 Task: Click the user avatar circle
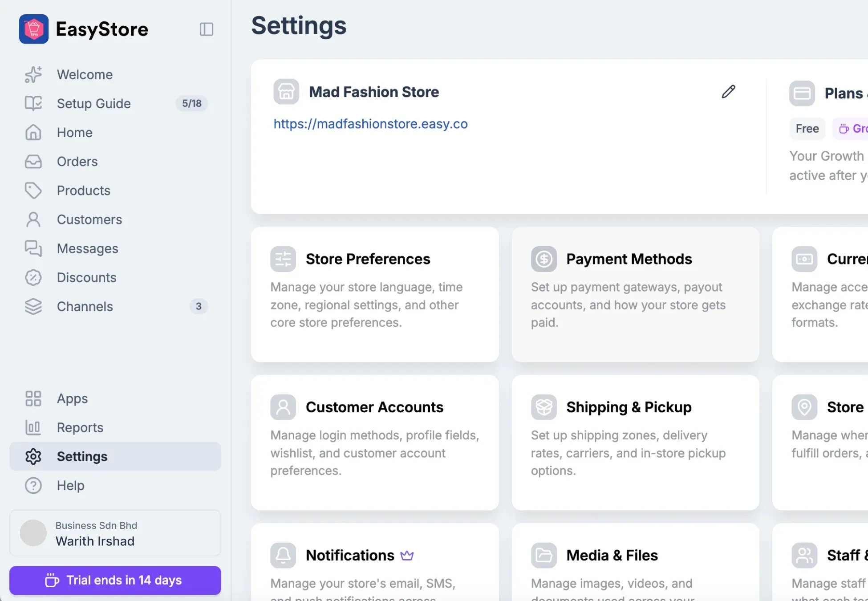33,533
